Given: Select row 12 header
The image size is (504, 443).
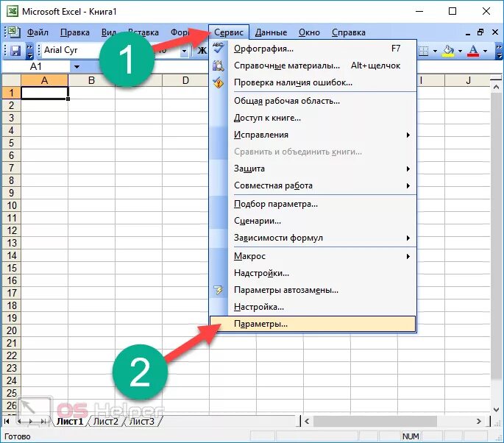Looking at the screenshot, I should (12, 230).
